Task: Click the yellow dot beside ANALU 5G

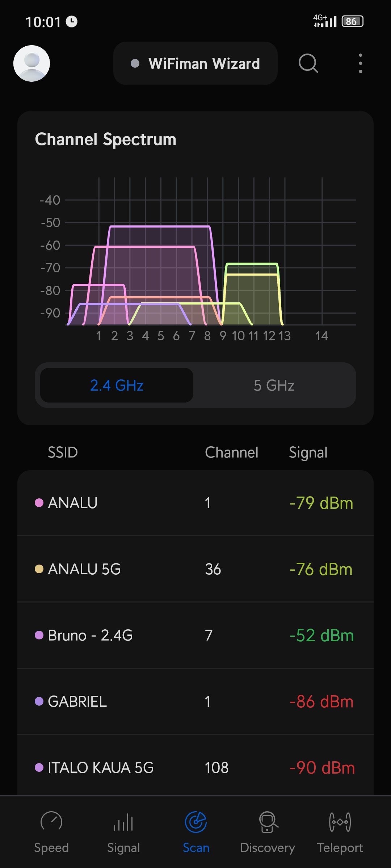Action: (x=39, y=569)
